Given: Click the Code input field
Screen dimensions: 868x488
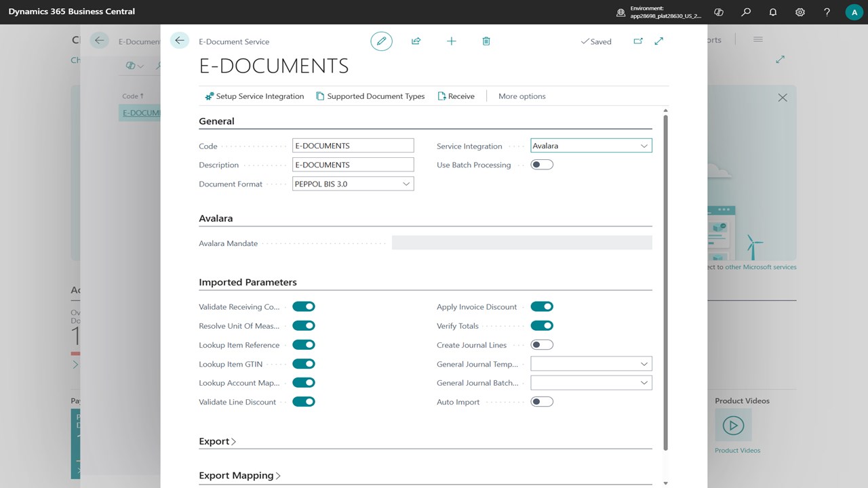Looking at the screenshot, I should pyautogui.click(x=353, y=146).
